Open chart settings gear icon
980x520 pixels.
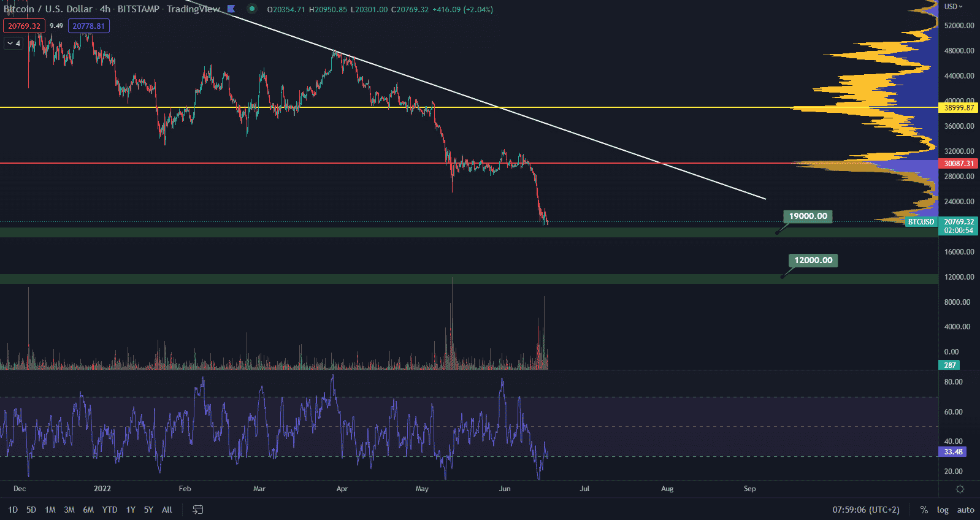pos(960,489)
